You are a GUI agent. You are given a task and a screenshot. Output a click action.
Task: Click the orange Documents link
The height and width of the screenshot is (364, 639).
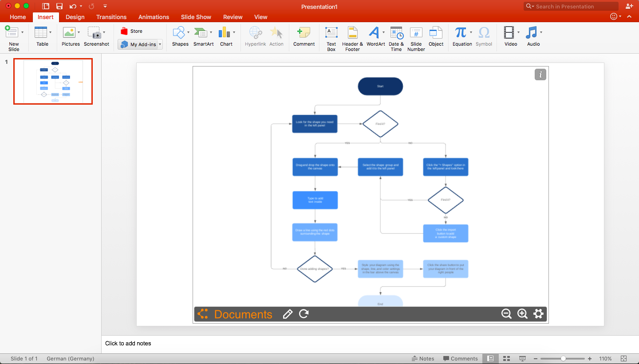[x=243, y=314]
